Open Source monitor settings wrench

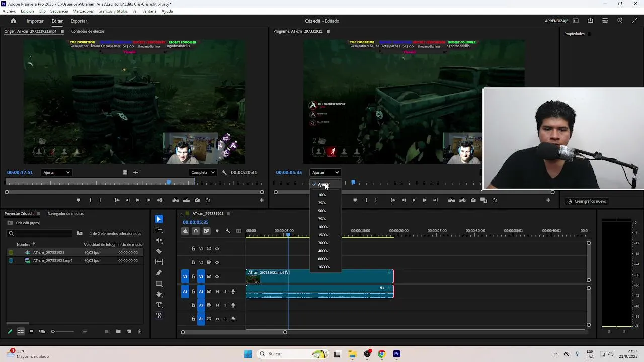click(224, 172)
